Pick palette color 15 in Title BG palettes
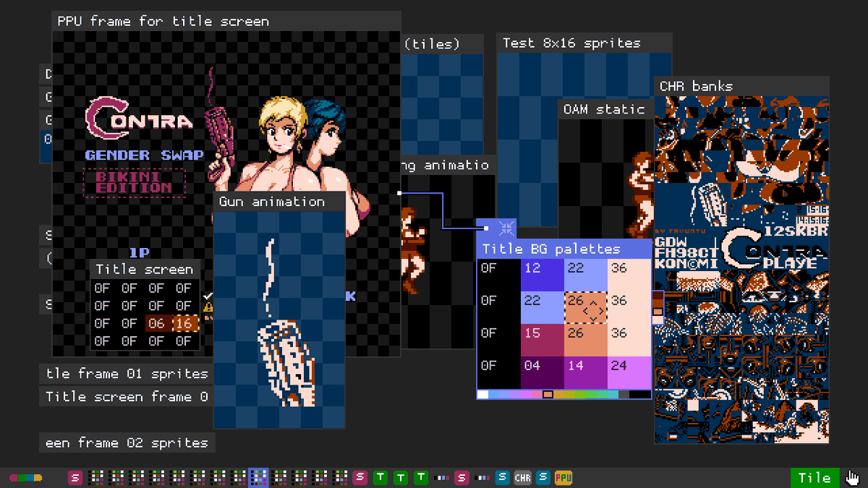This screenshot has width=868, height=488. click(542, 340)
